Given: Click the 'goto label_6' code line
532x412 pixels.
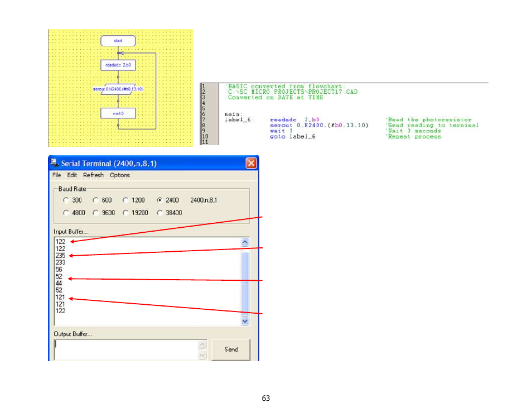Looking at the screenshot, I should [x=292, y=137].
